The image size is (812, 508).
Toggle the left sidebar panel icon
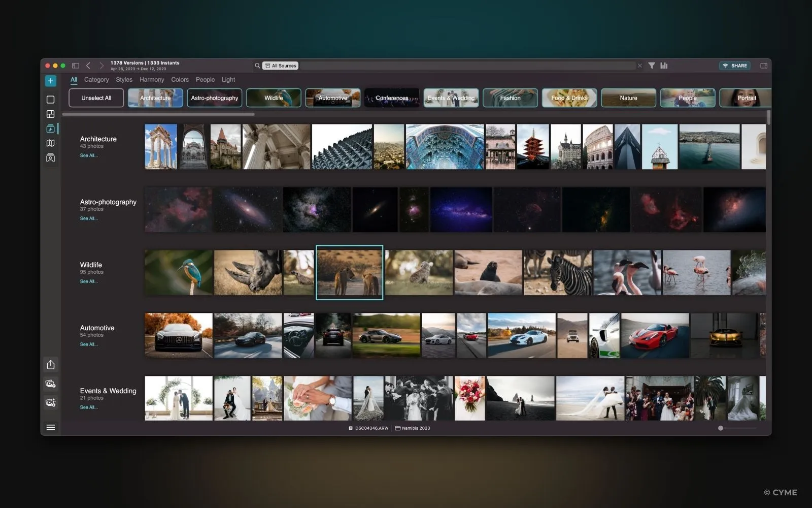point(75,66)
